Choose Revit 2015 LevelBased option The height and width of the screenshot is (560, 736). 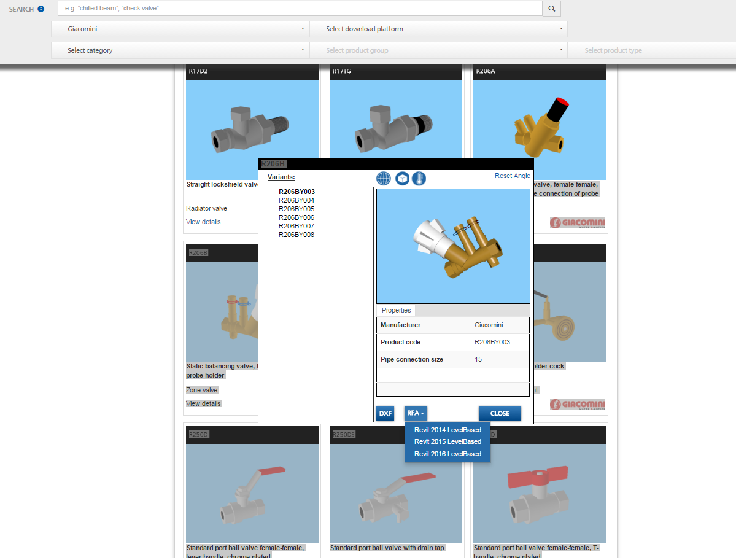click(447, 441)
